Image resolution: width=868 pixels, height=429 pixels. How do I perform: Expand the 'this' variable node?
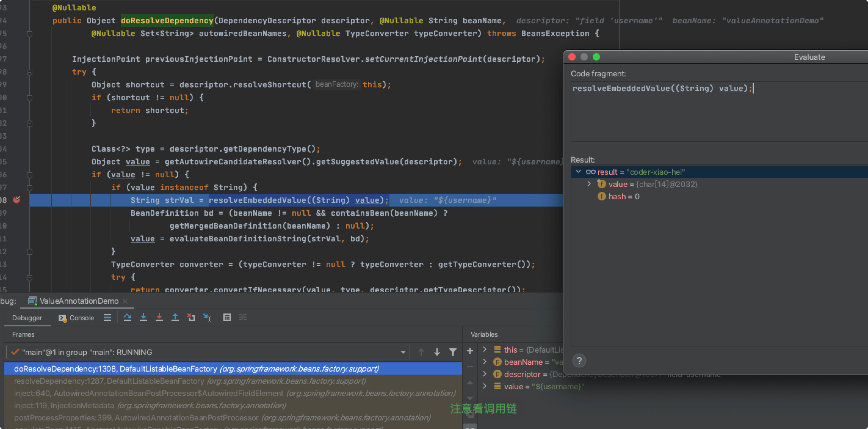(485, 350)
